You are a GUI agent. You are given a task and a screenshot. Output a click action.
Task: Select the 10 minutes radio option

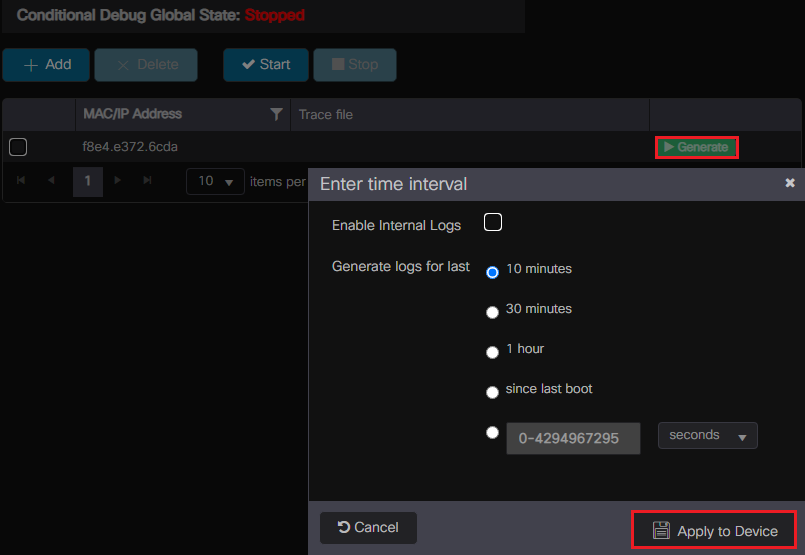pos(492,272)
